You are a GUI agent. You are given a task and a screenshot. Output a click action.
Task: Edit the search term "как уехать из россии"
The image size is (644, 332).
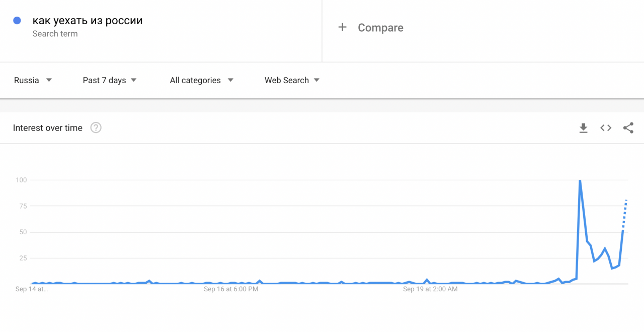pyautogui.click(x=88, y=21)
